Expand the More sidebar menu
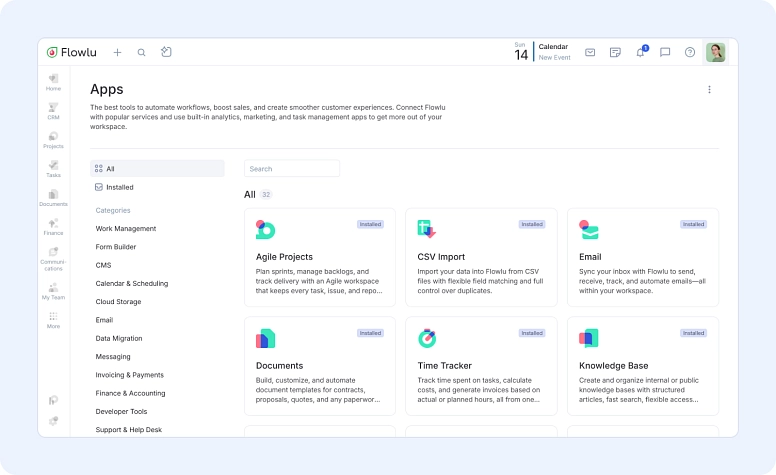 point(53,319)
